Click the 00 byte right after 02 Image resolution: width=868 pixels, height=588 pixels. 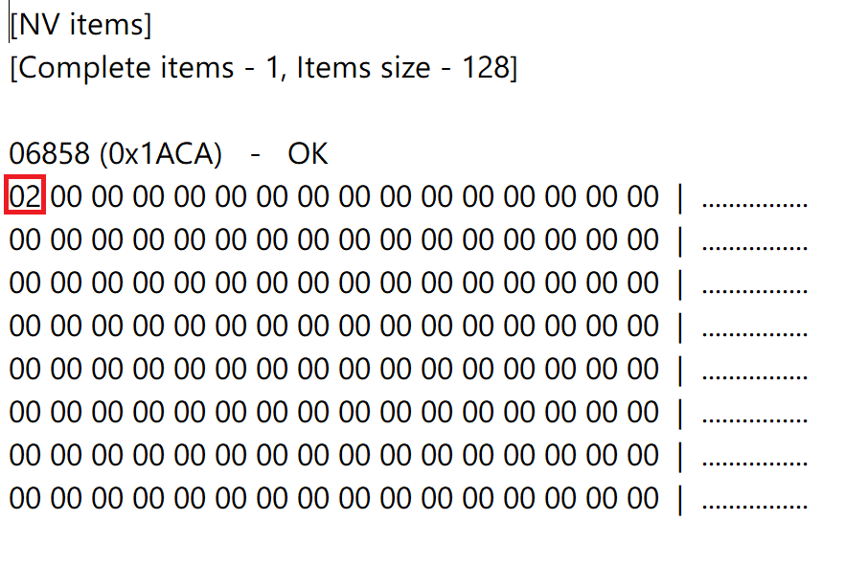point(66,197)
